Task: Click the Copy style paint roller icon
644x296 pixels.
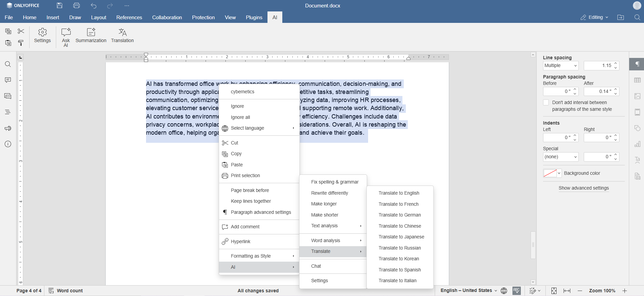Action: pos(21,43)
